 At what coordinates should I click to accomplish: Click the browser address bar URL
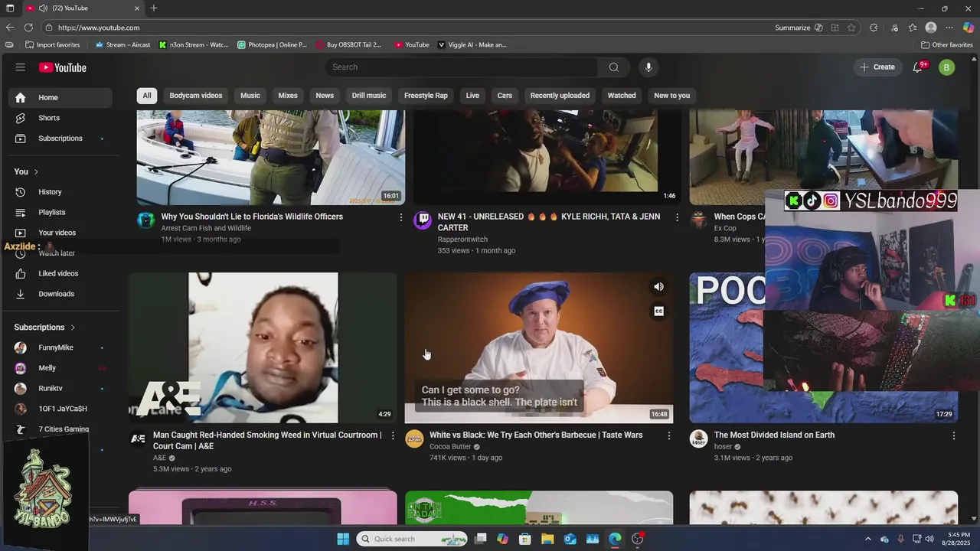(x=99, y=28)
